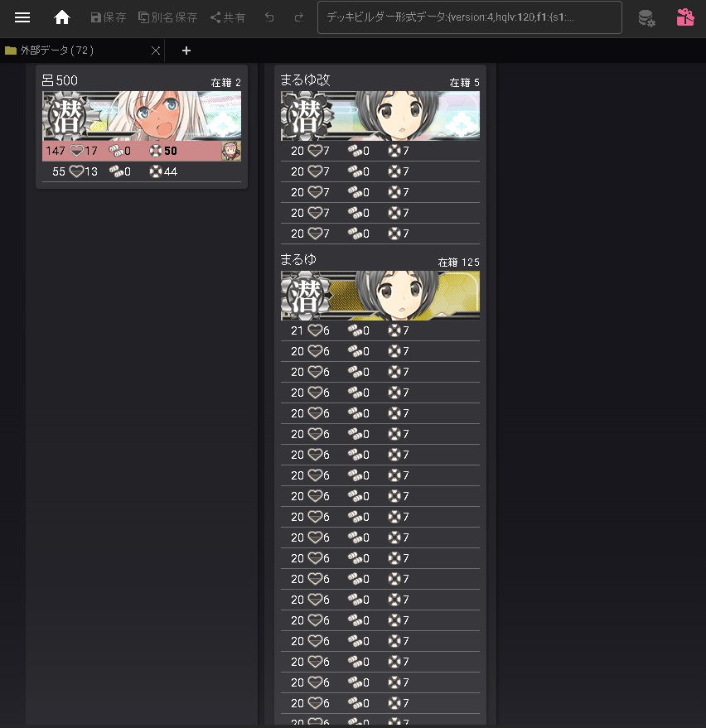
Task: Click the folder icon in 外部データ tab
Action: click(x=11, y=51)
